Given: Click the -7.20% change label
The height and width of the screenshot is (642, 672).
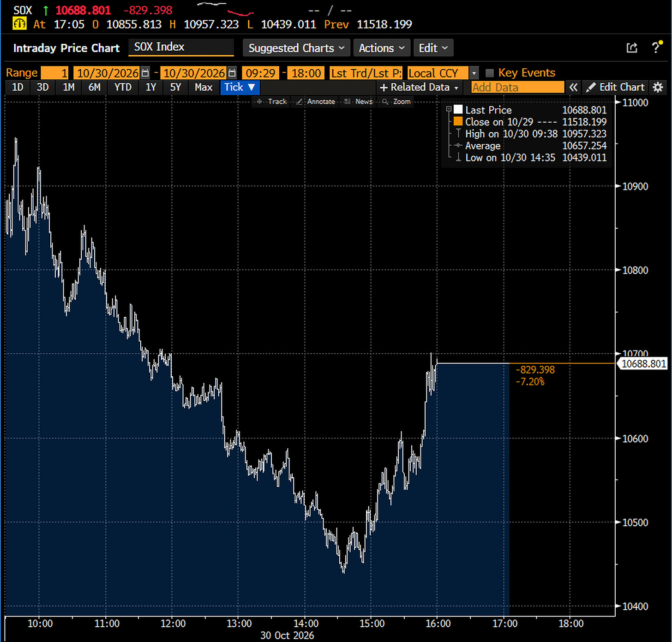Looking at the screenshot, I should click(530, 381).
